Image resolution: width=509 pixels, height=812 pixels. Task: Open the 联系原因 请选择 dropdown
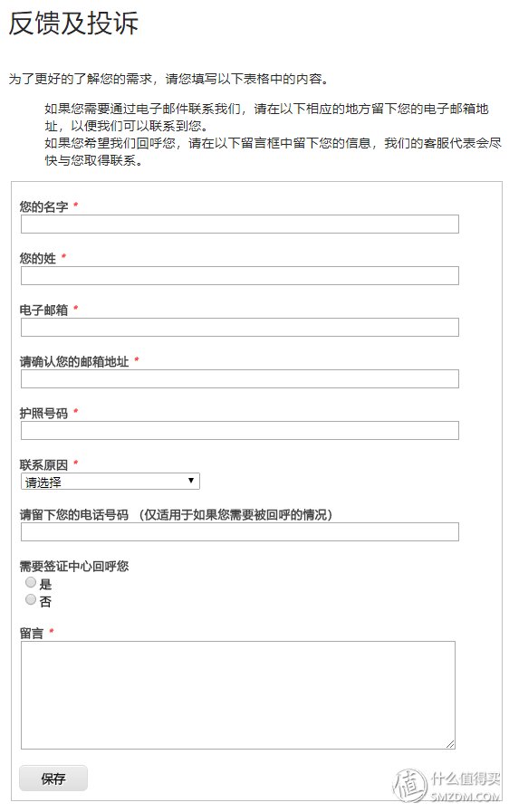click(110, 482)
